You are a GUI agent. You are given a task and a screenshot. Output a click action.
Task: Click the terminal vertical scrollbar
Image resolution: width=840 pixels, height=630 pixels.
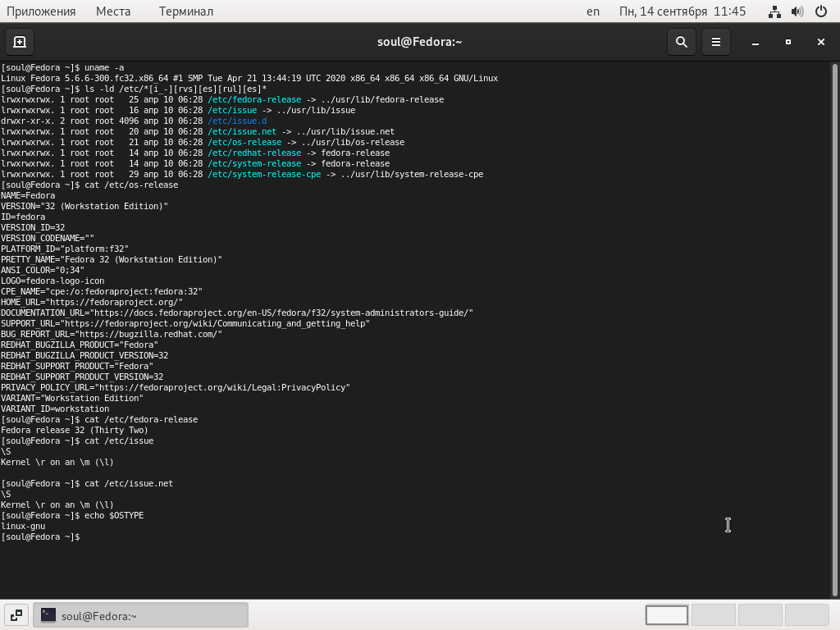[x=834, y=330]
